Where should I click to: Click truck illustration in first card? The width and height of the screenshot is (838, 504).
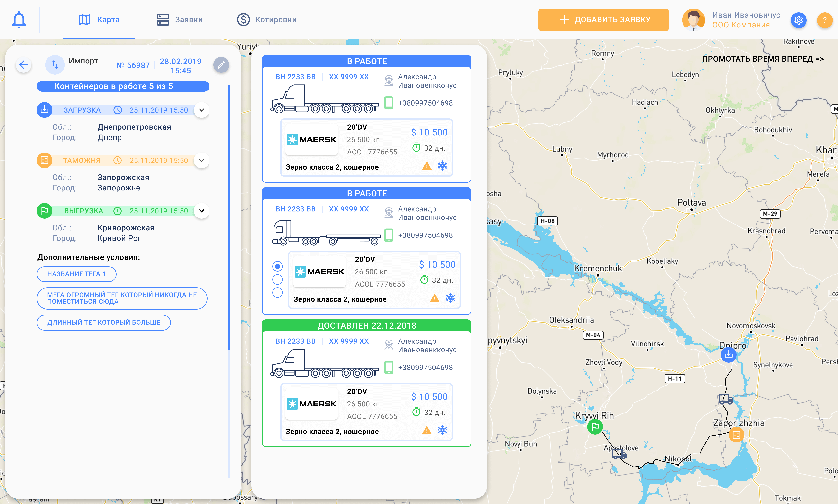(324, 99)
